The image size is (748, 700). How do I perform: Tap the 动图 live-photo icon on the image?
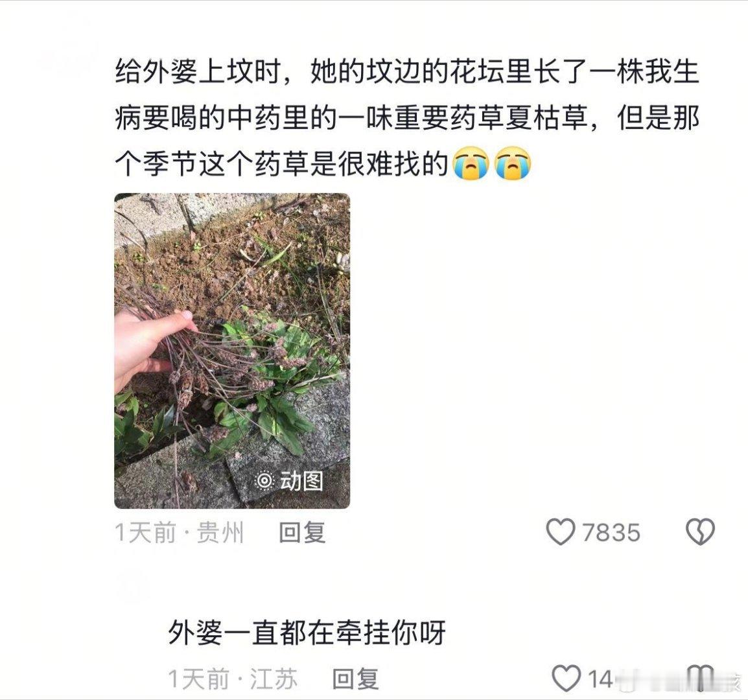[x=264, y=480]
